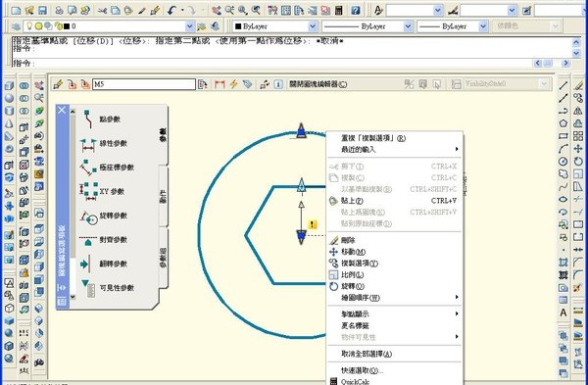Image resolution: width=588 pixels, height=385 pixels.
Task: Click the black layer color swatch
Action: coord(67,26)
